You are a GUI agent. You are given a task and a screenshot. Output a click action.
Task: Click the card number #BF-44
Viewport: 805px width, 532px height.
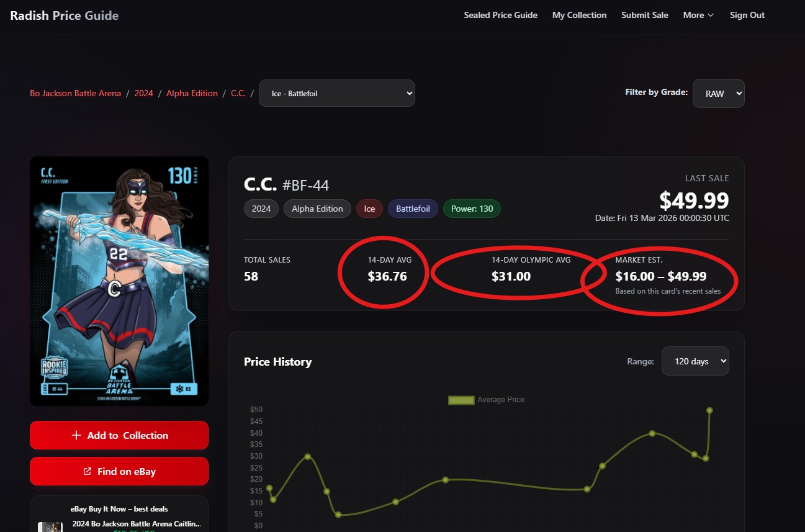pos(305,185)
